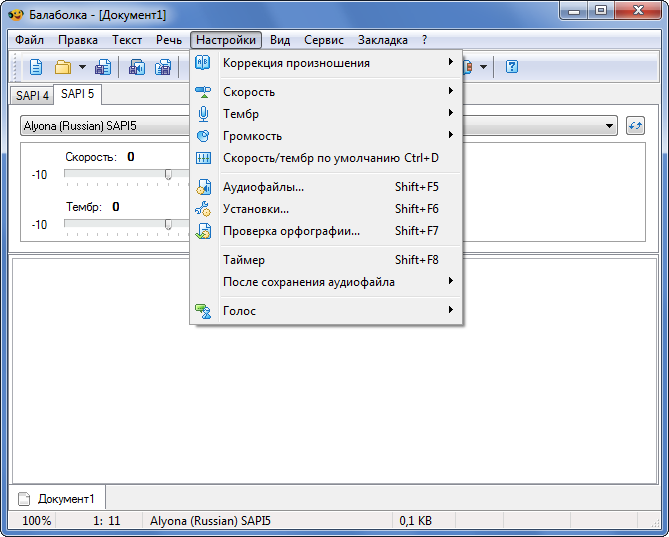Open help via the blue question icon
Screen dimensions: 669x537
pos(512,67)
